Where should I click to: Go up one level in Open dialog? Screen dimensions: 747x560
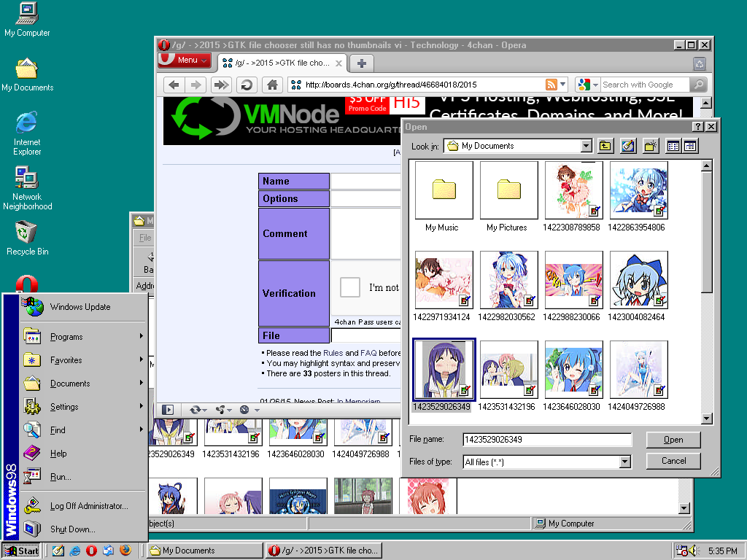click(x=605, y=146)
